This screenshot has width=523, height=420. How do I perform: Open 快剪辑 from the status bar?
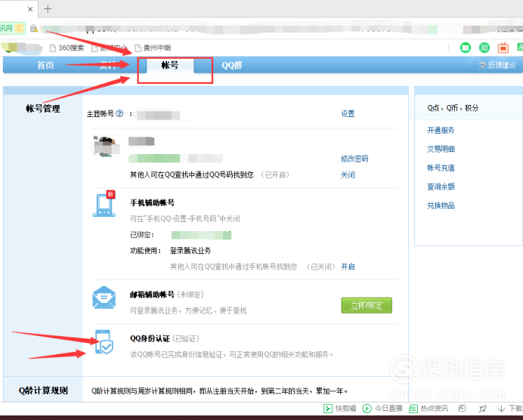click(340, 409)
